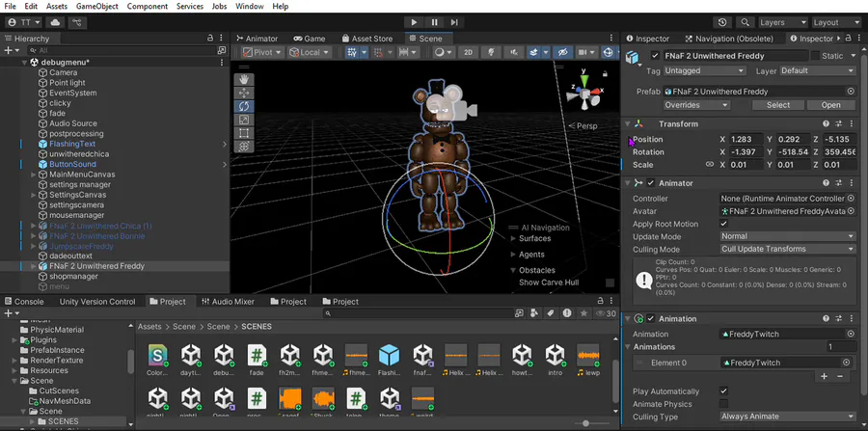Open the Pivot dropdown
The image size is (868, 431).
click(x=262, y=52)
